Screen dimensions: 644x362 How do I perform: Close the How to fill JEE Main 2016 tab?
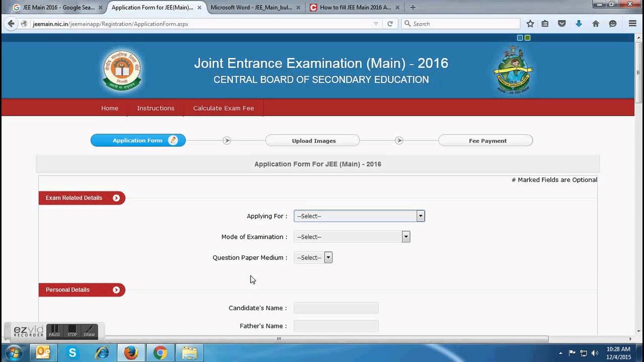coord(397,8)
